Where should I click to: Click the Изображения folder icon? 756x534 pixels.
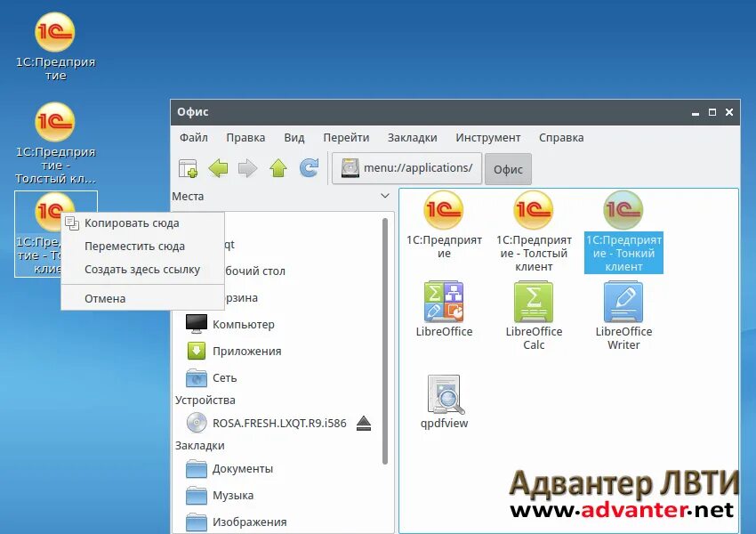197,522
